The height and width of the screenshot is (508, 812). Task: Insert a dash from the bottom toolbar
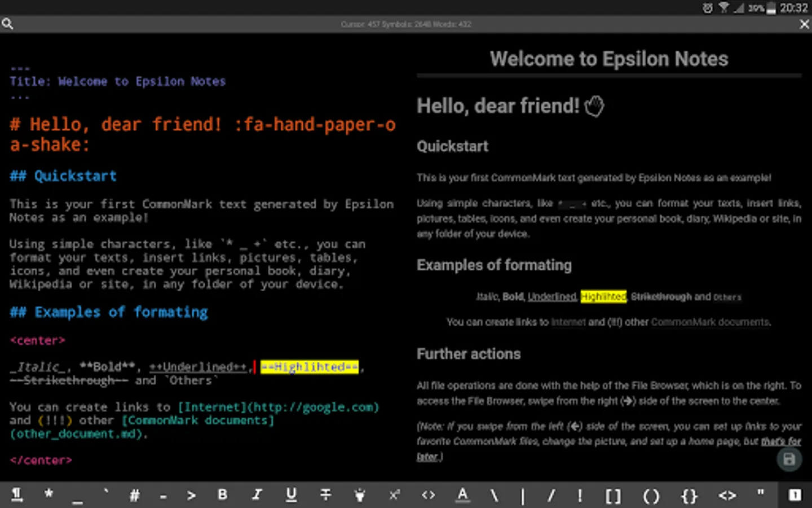click(163, 497)
